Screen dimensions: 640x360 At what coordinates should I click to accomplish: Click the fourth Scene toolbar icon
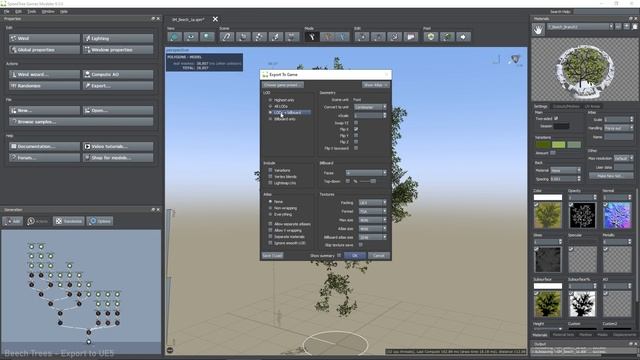point(276,37)
